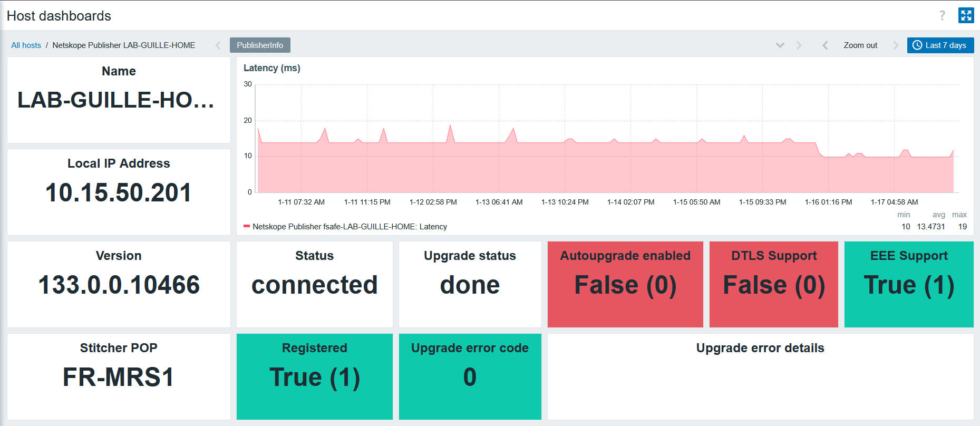Open the Last 7 days time selector

[940, 45]
